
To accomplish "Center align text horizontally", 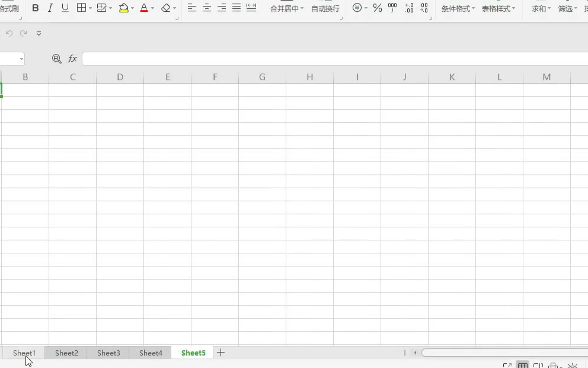I will point(207,8).
